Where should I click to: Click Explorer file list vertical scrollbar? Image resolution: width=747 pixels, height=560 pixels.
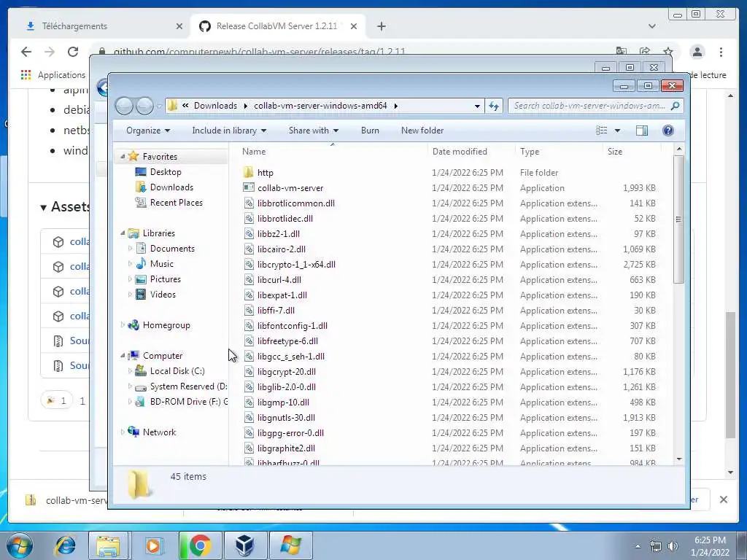(679, 219)
